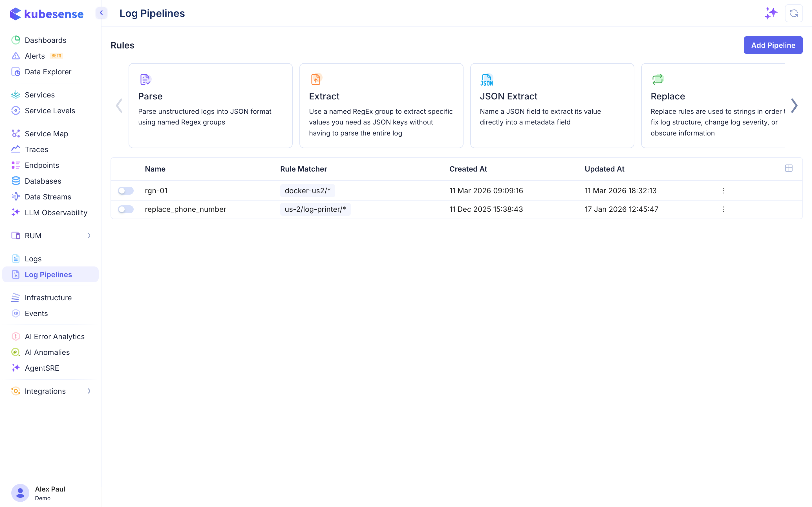Expand the Integrations sidebar section
Viewport: 812px width, 507px height.
[89, 391]
